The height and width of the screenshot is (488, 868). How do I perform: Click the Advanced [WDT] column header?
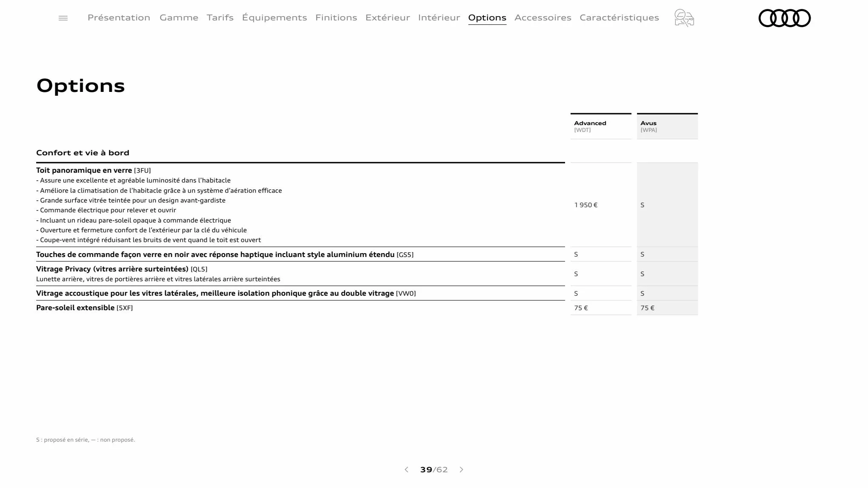601,126
